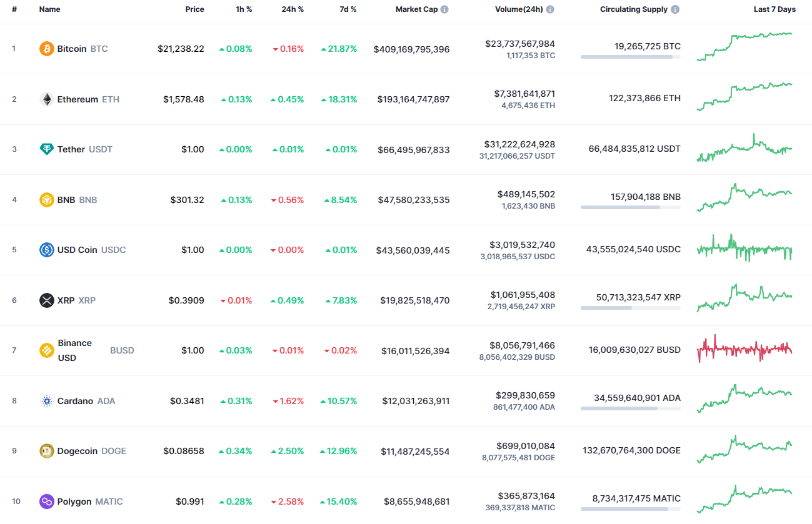The width and height of the screenshot is (812, 524).
Task: Sort the table by Price column
Action: click(194, 9)
